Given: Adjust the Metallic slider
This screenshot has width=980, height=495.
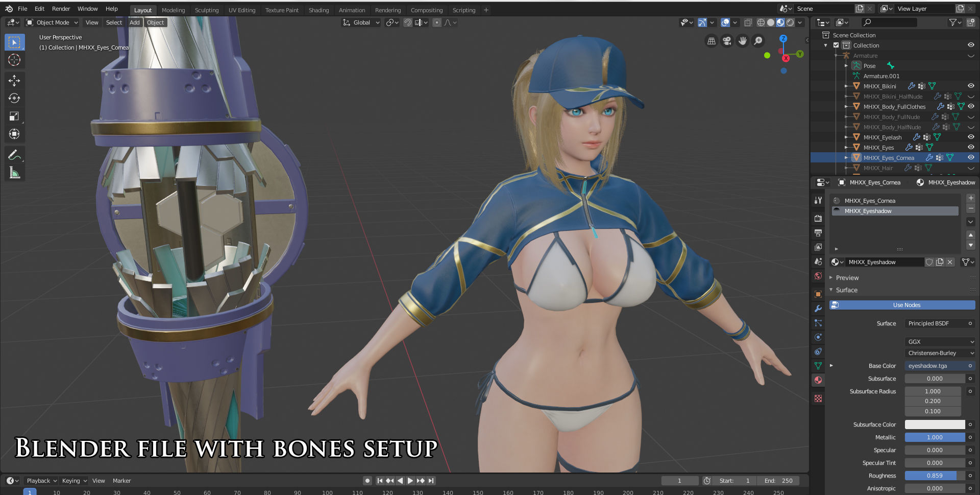Looking at the screenshot, I should (935, 437).
